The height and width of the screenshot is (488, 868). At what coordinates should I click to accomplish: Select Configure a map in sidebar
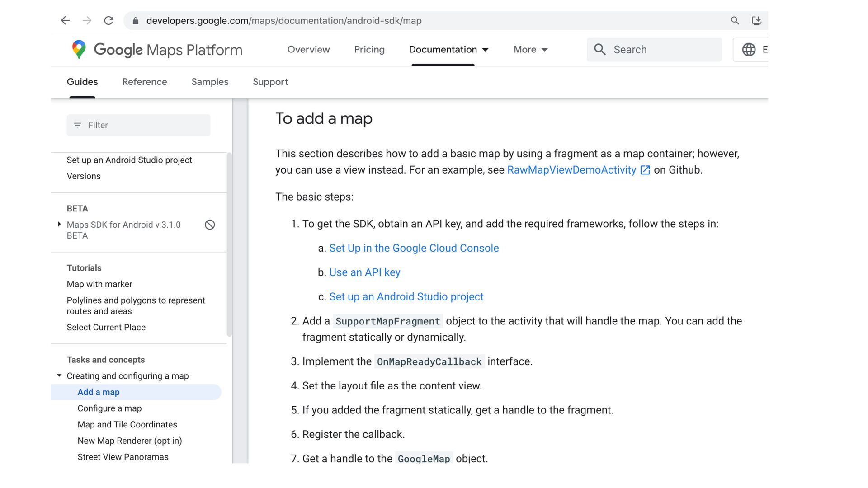click(x=109, y=408)
